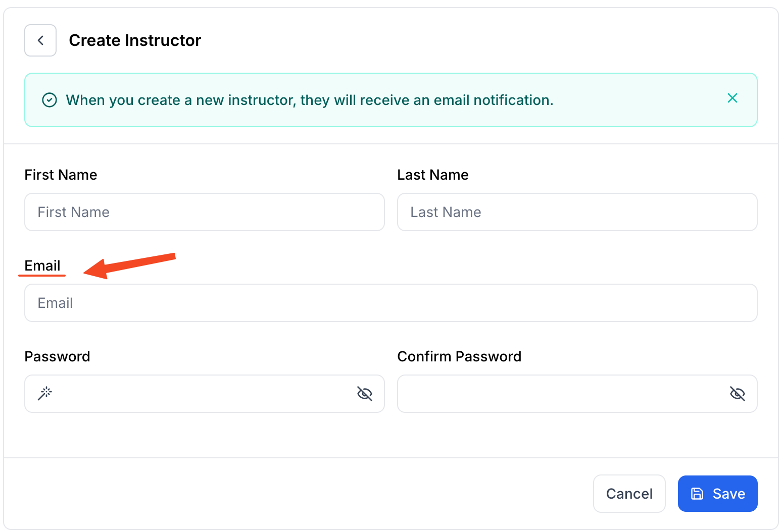The width and height of the screenshot is (782, 532).
Task: Save the new instructor
Action: click(x=718, y=494)
